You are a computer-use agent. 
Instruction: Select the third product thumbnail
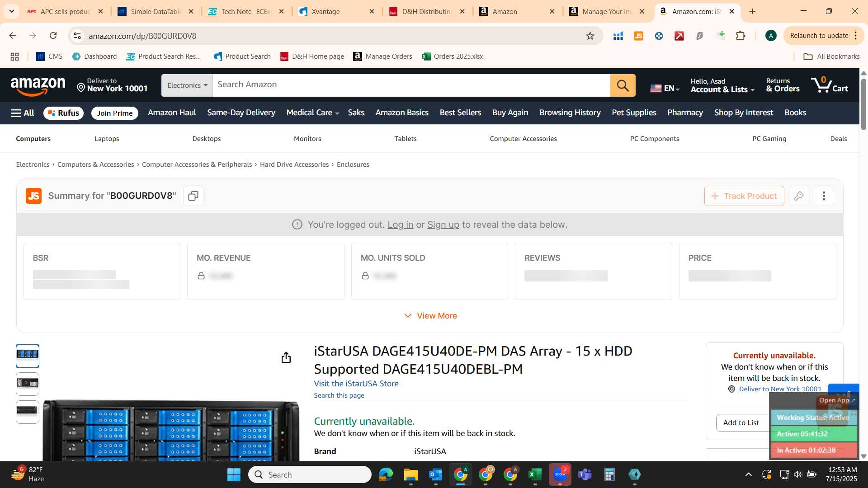(28, 412)
